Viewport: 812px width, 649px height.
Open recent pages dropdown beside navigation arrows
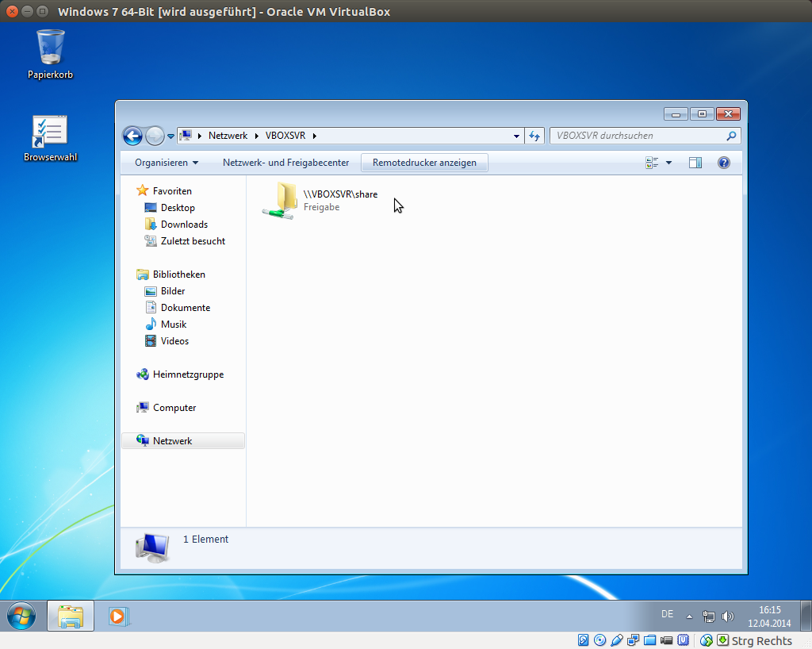pos(171,136)
